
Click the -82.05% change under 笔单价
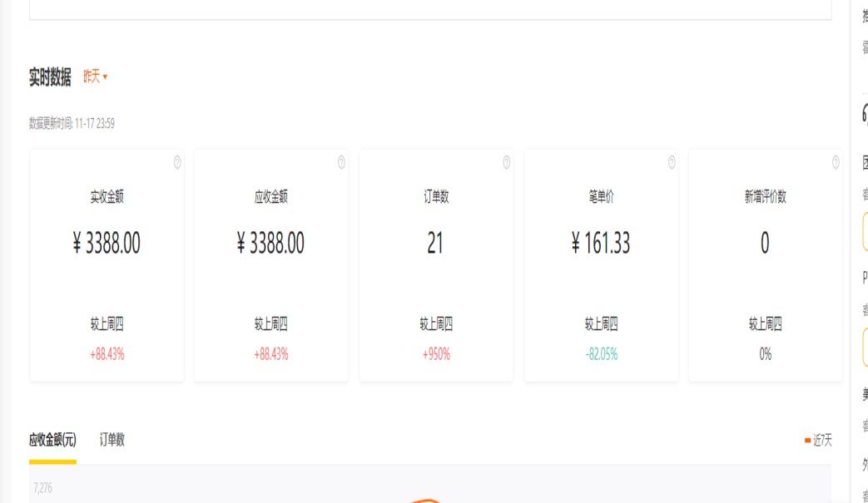click(601, 354)
